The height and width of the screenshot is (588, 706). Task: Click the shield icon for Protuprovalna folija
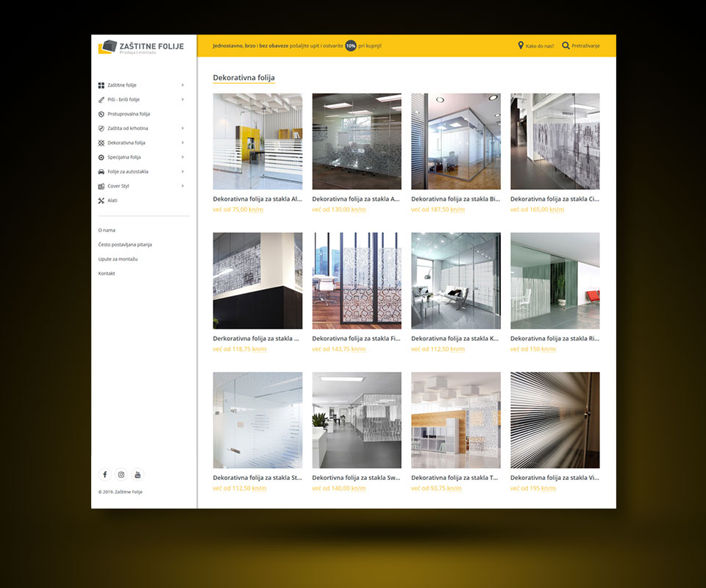[101, 114]
